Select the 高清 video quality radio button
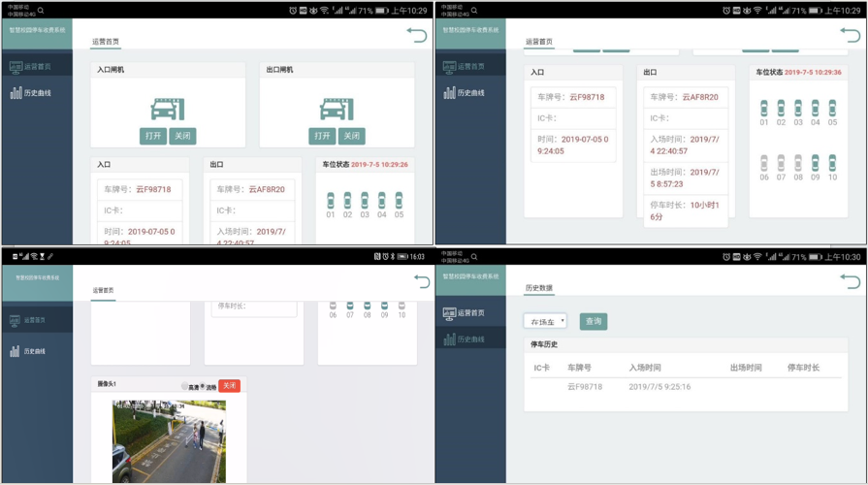The image size is (868, 485). click(184, 386)
